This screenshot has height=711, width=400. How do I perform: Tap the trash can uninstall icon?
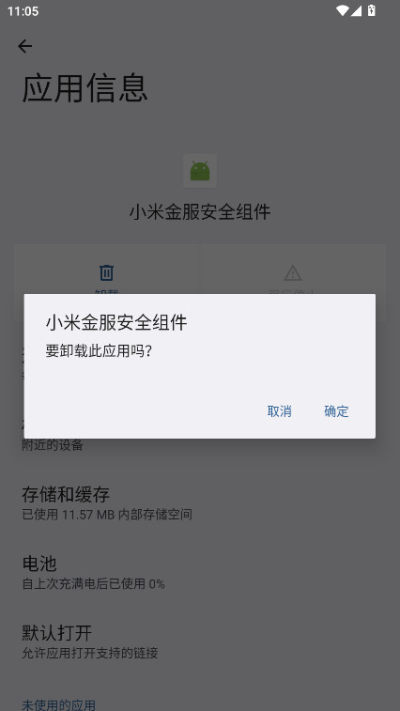(x=107, y=273)
